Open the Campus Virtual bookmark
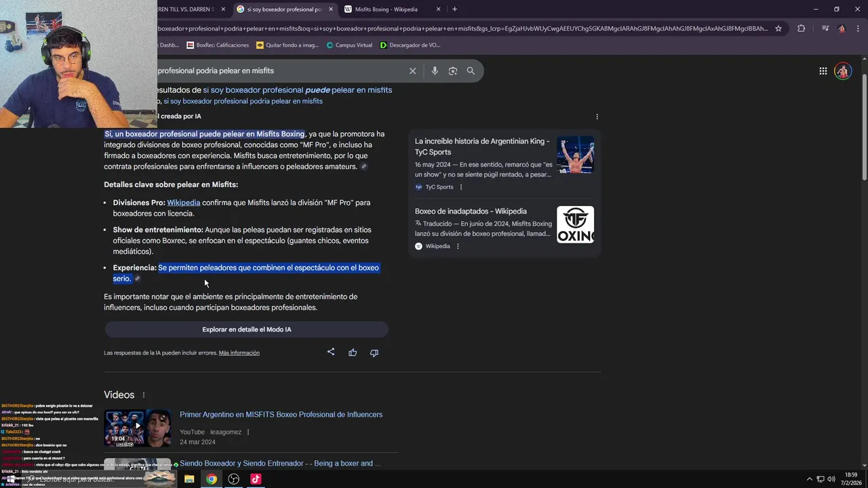This screenshot has width=868, height=488. pos(349,45)
